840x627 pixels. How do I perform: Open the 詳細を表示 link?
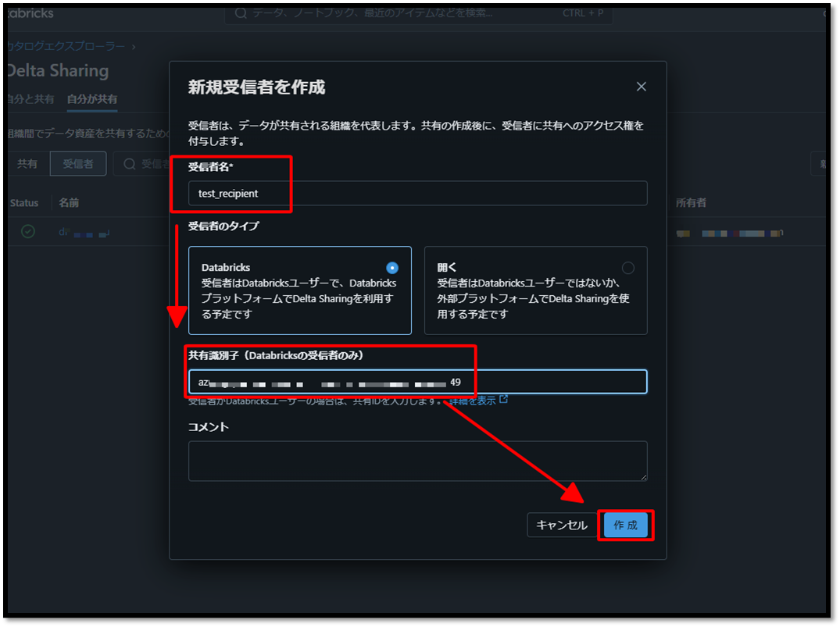click(473, 401)
